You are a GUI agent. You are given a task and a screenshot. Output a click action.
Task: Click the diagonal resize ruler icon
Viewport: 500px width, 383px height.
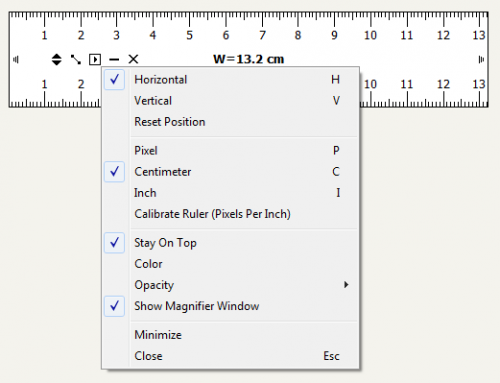(x=76, y=60)
